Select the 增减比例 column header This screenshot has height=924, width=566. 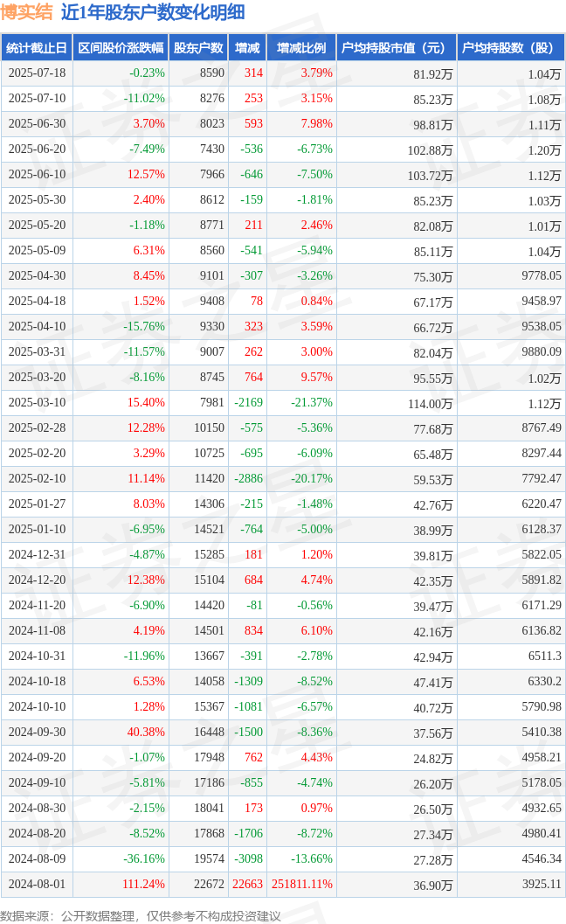click(x=301, y=48)
